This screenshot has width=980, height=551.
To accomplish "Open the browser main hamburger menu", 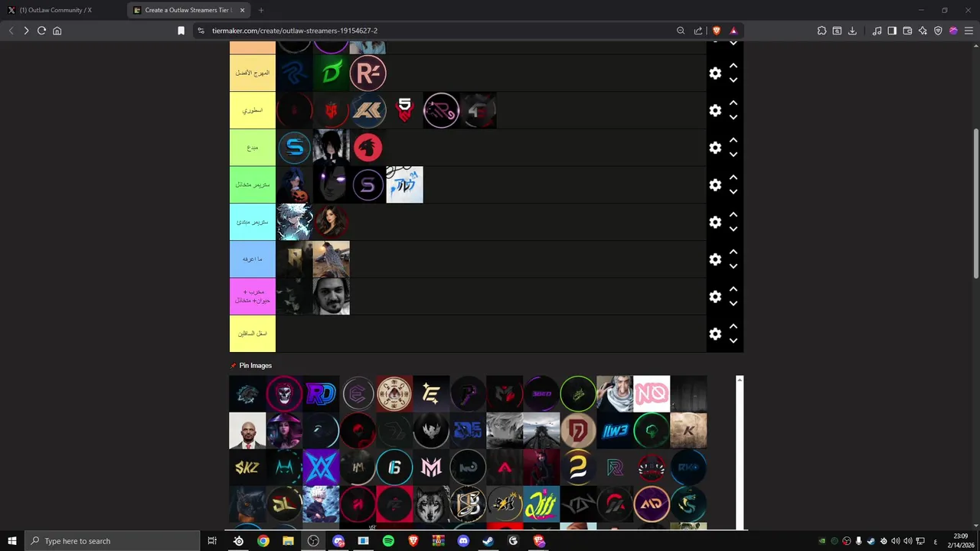I will (x=969, y=31).
